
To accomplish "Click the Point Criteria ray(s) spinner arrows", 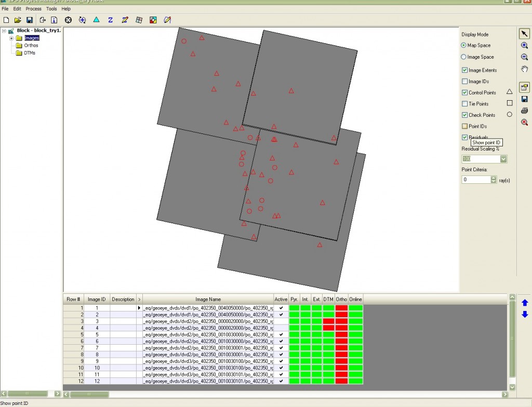I will point(494,180).
